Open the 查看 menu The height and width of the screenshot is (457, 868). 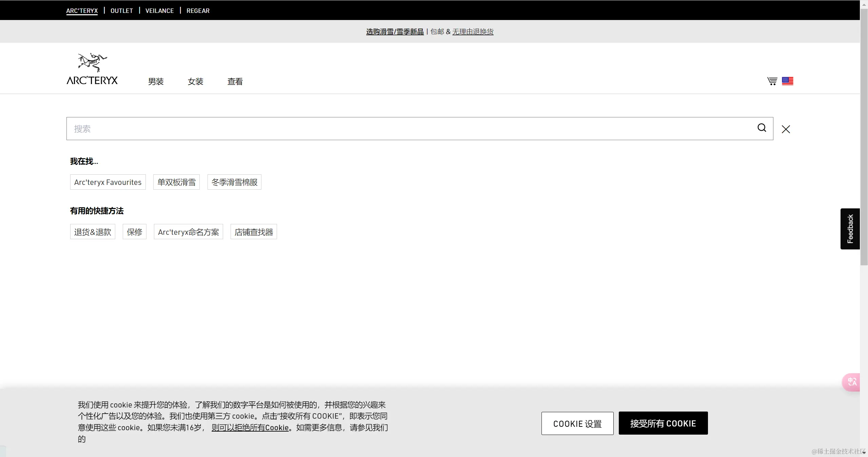tap(235, 81)
